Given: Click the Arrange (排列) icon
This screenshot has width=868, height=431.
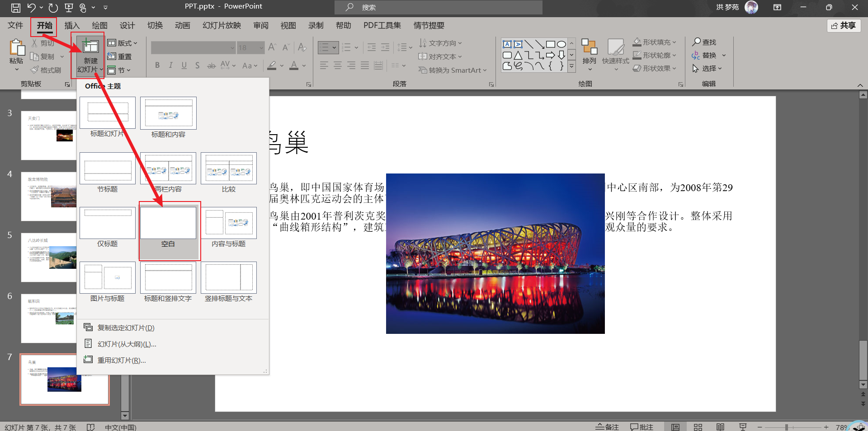Looking at the screenshot, I should point(589,47).
